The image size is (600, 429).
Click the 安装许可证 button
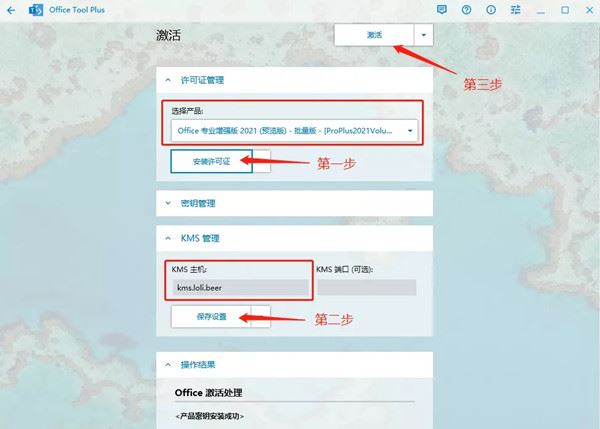point(211,161)
